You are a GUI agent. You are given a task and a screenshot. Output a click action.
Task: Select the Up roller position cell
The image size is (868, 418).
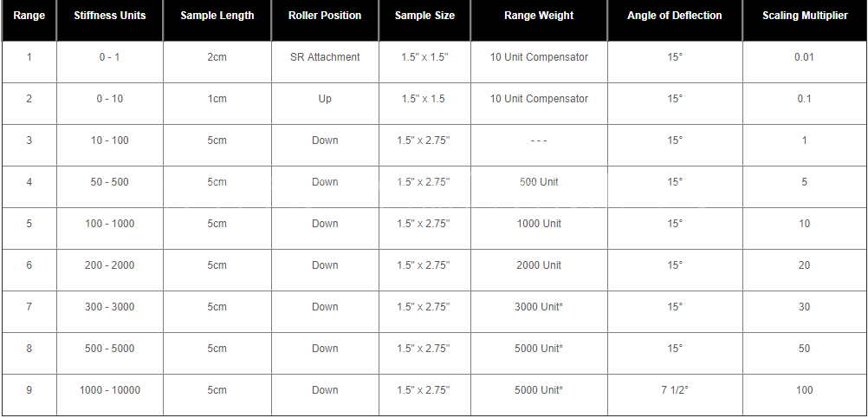325,99
